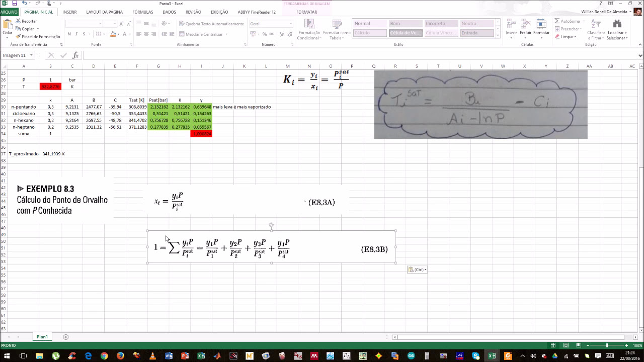Open Firefox from the taskbar
This screenshot has width=644, height=362.
click(120, 356)
